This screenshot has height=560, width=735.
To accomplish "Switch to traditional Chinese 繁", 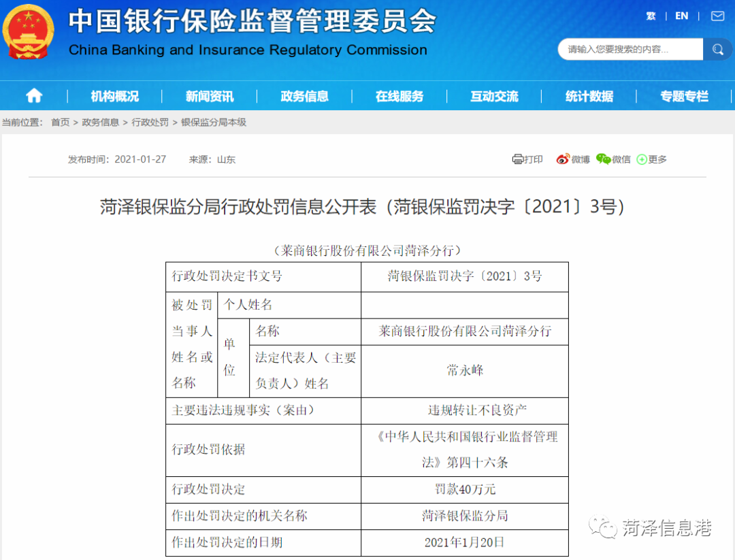I will [651, 16].
